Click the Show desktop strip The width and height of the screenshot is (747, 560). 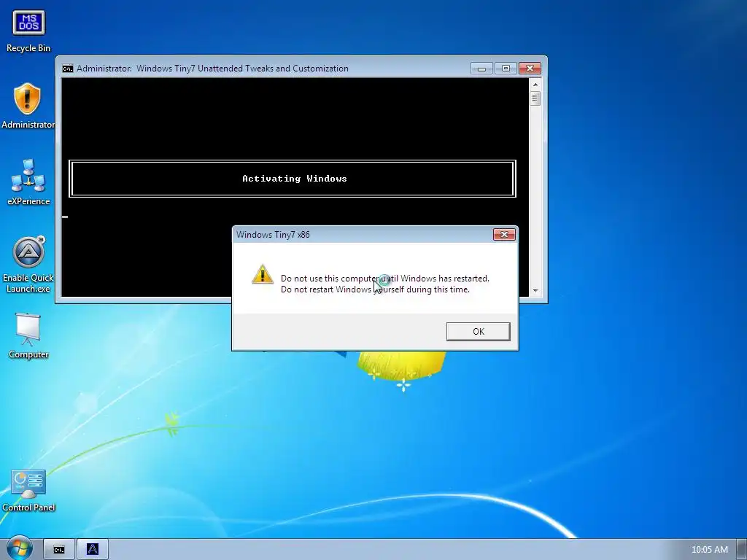click(742, 550)
